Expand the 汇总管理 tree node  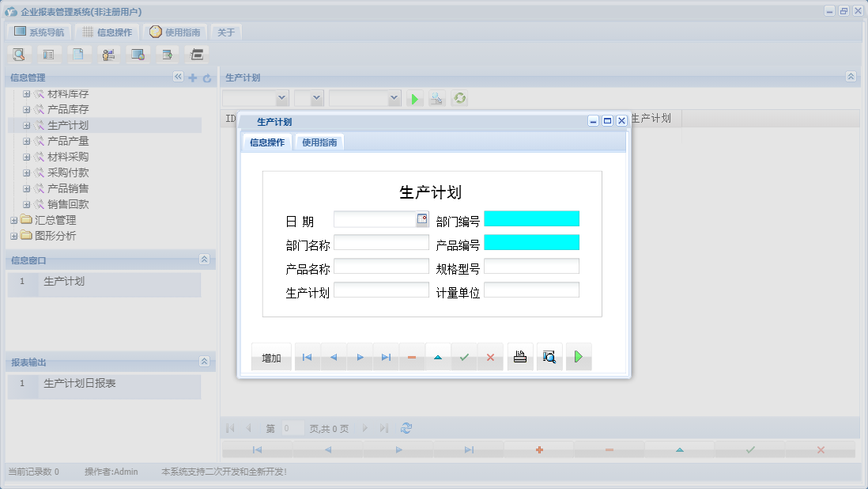[13, 220]
